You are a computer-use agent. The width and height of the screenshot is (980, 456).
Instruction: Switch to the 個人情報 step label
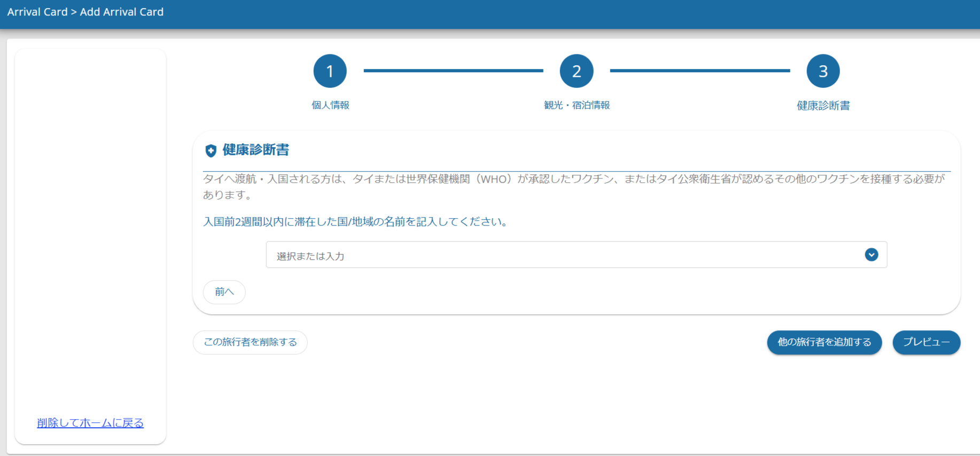(330, 105)
